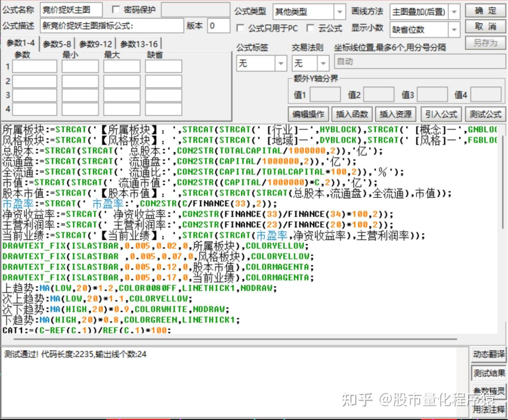This screenshot has width=508, height=420.
Task: Run 测试公式 button
Action: click(485, 114)
